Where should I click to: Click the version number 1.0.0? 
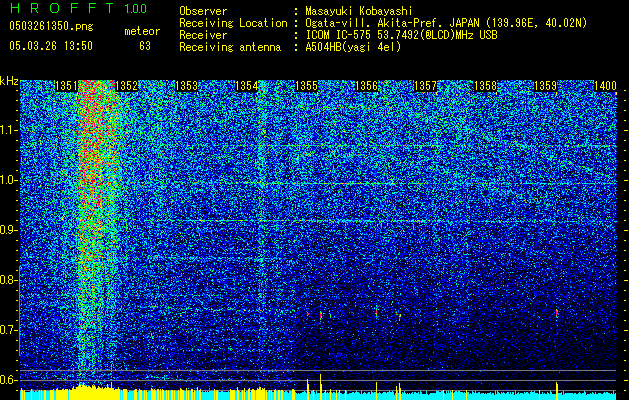(x=136, y=8)
